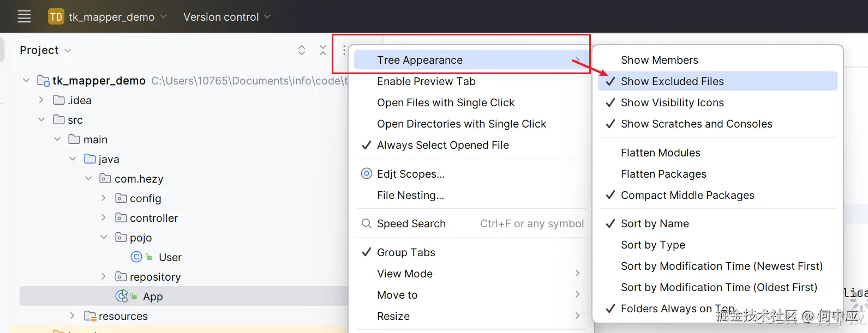The image size is (868, 333).
Task: Select the src folder icon
Action: point(59,120)
